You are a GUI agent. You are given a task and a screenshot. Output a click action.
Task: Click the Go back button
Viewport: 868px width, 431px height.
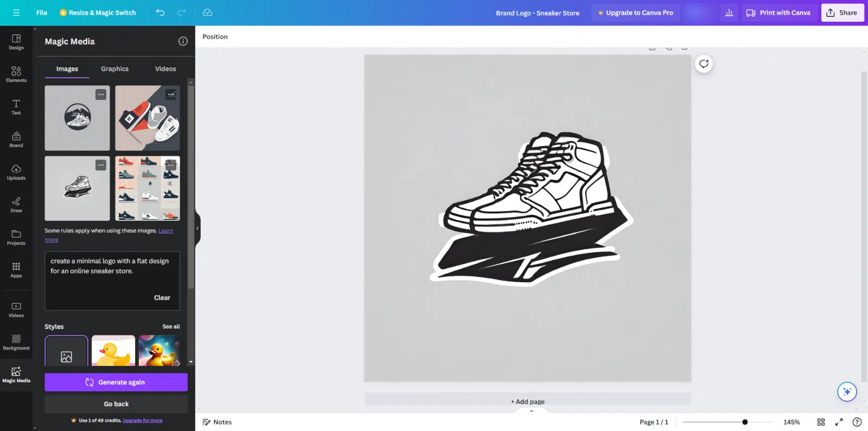pyautogui.click(x=116, y=404)
